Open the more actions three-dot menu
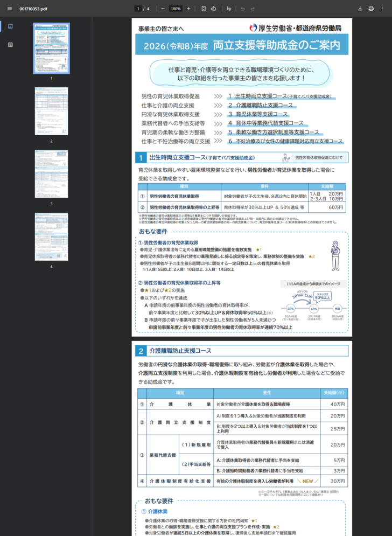Screen dimensions: 392x536 click(x=382, y=9)
